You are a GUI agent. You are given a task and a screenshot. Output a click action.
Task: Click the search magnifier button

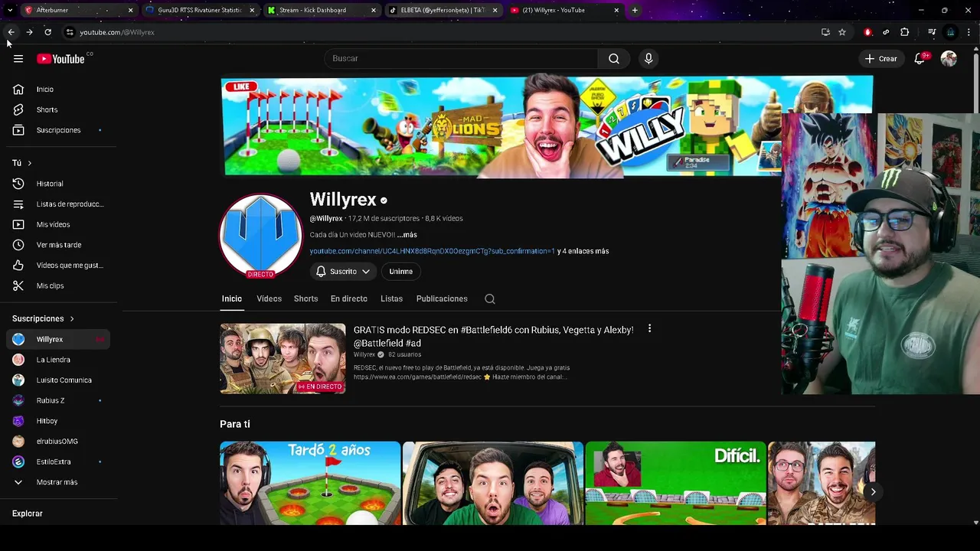(614, 58)
